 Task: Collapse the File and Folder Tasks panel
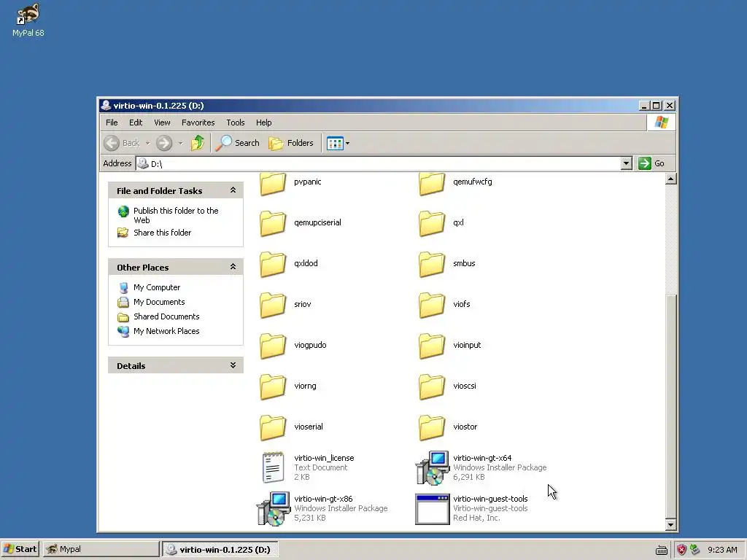pyautogui.click(x=233, y=190)
